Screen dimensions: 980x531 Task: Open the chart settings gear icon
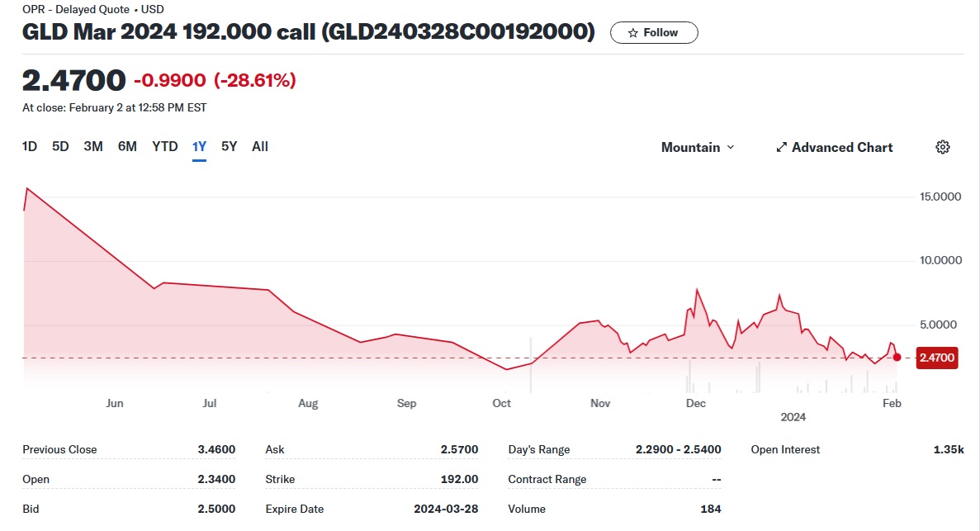[x=943, y=147]
